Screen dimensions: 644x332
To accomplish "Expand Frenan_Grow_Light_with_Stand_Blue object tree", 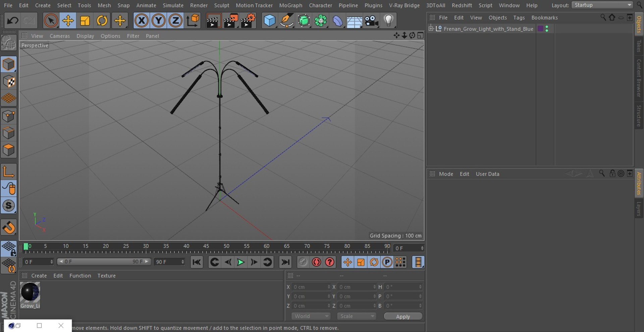I will point(431,28).
